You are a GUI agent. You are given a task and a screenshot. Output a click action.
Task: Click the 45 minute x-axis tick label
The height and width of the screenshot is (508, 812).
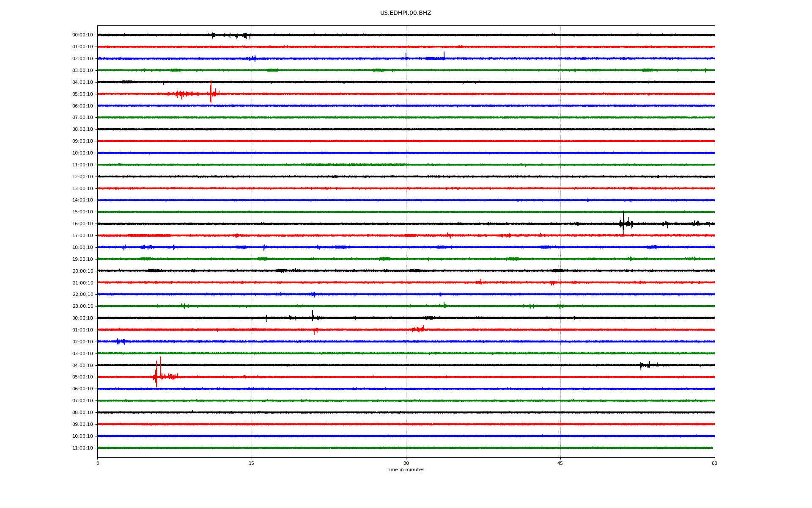560,463
